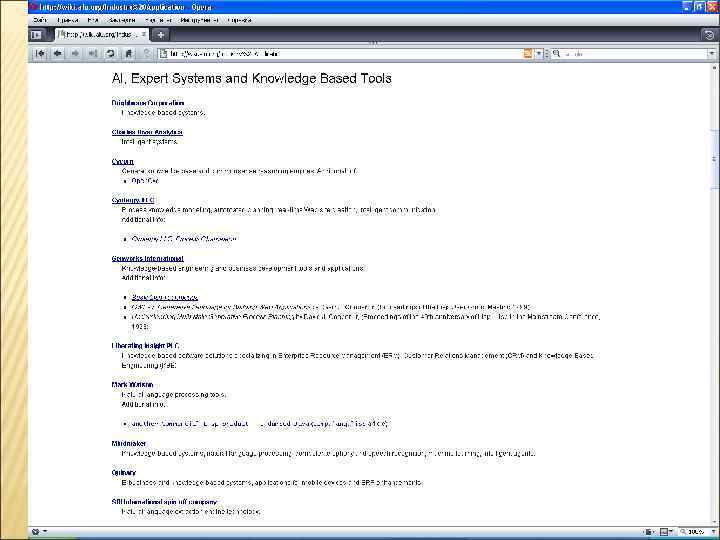Click into the URL address field
Screen dimensions: 720x540
click(345, 54)
